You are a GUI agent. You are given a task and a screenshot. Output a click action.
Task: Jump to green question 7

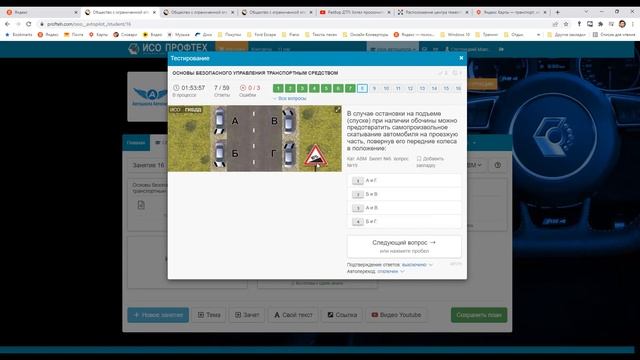click(350, 88)
